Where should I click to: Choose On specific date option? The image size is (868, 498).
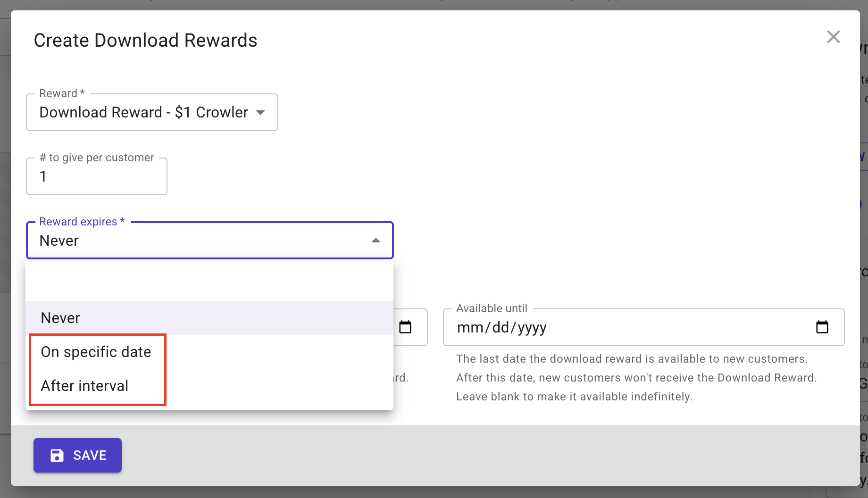(x=96, y=352)
